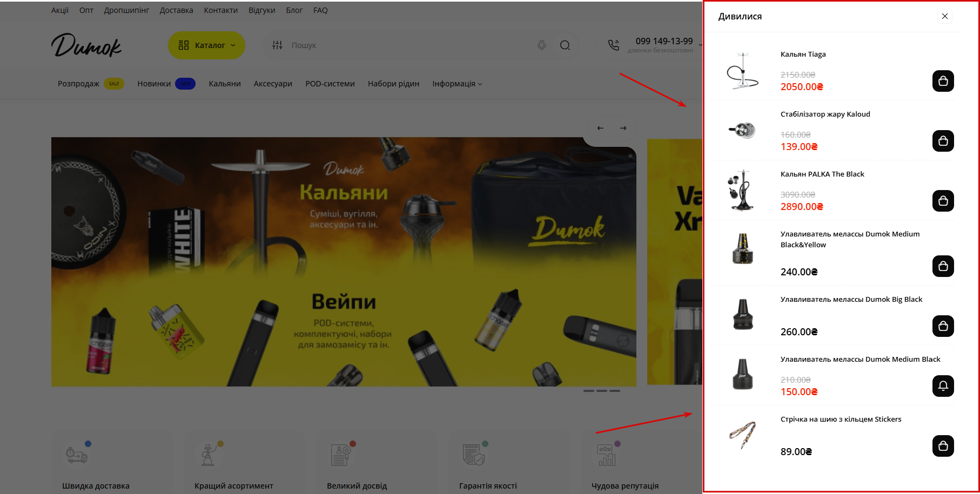Open Стрічка на шию з кільцем Stickers link
980x494 pixels.
tap(841, 419)
